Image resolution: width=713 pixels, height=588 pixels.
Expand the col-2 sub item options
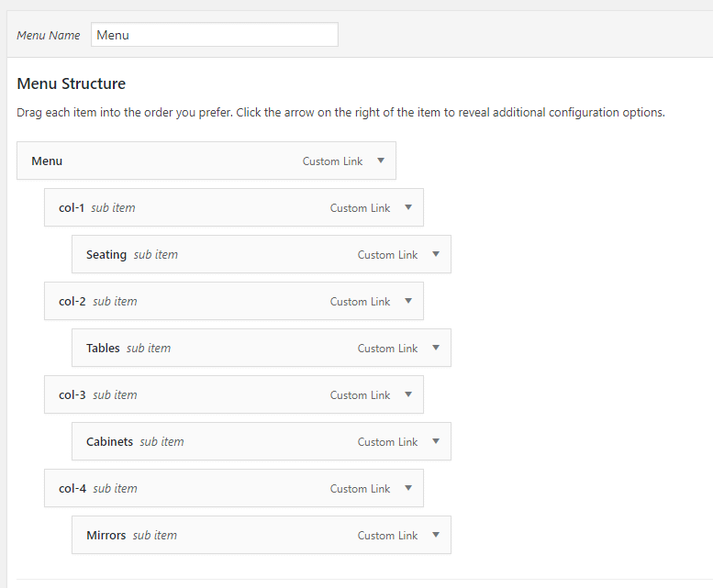pos(408,302)
